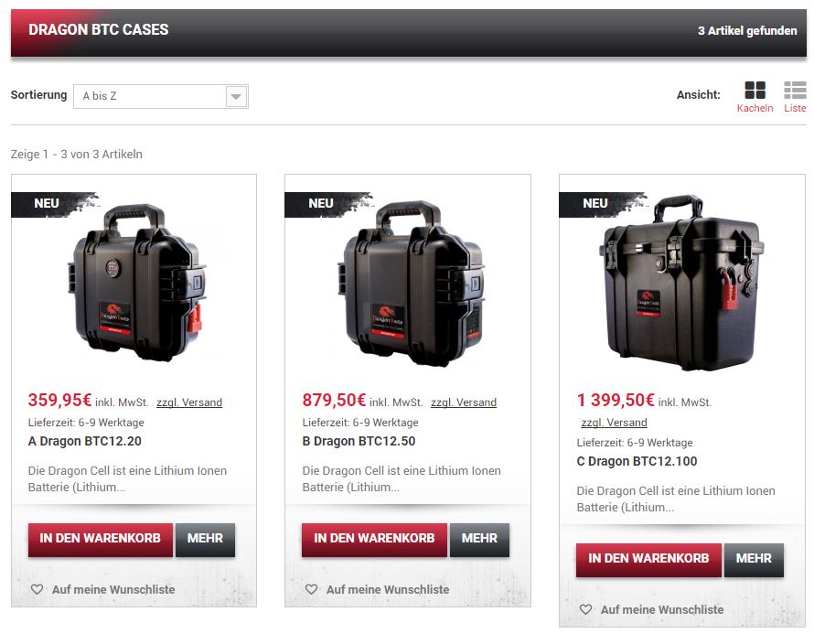Click MEHR for C Dragon BTC12.100
The height and width of the screenshot is (644, 814).
pyautogui.click(x=754, y=559)
